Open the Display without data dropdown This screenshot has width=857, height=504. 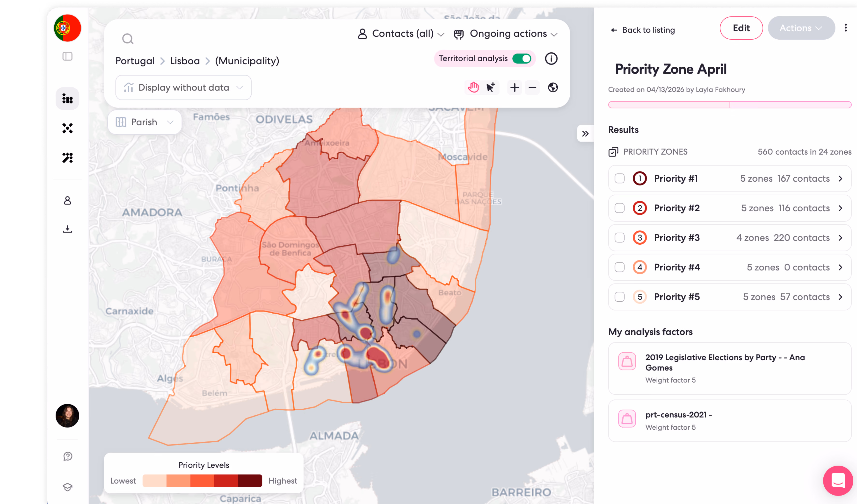click(183, 87)
